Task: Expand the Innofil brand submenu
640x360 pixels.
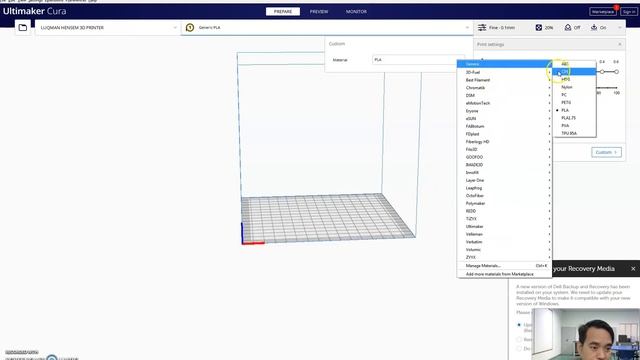Action: pyautogui.click(x=504, y=173)
